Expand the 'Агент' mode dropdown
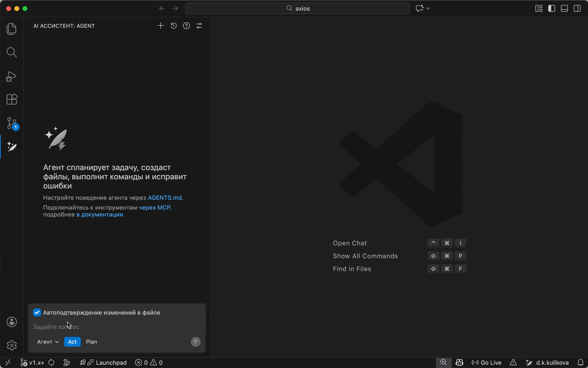The height and width of the screenshot is (368, 588). 48,342
